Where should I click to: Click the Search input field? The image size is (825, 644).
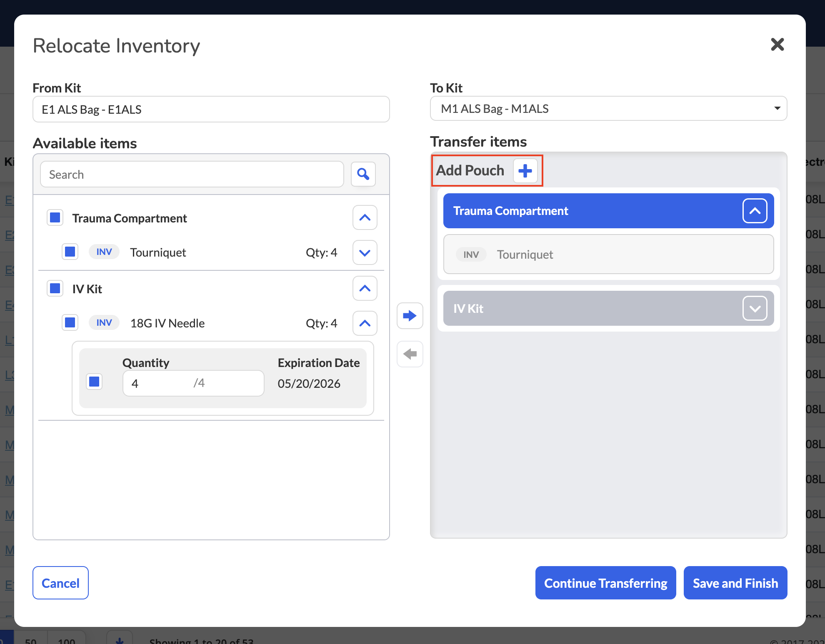coord(192,174)
